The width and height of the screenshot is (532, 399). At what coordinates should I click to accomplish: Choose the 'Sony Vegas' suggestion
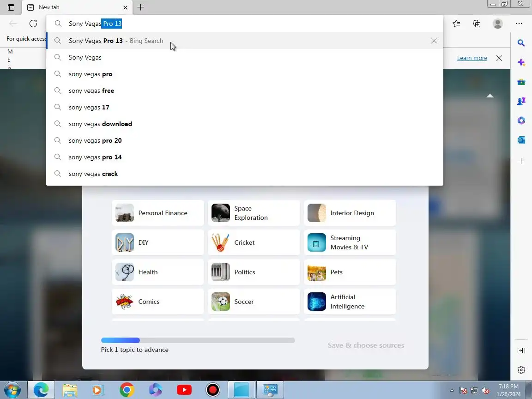click(245, 57)
